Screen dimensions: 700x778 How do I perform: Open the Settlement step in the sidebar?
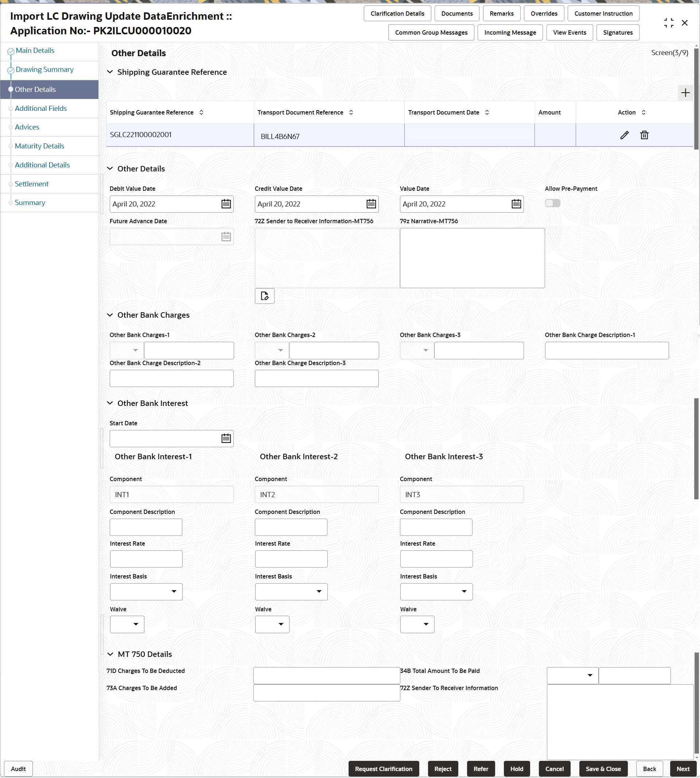32,184
